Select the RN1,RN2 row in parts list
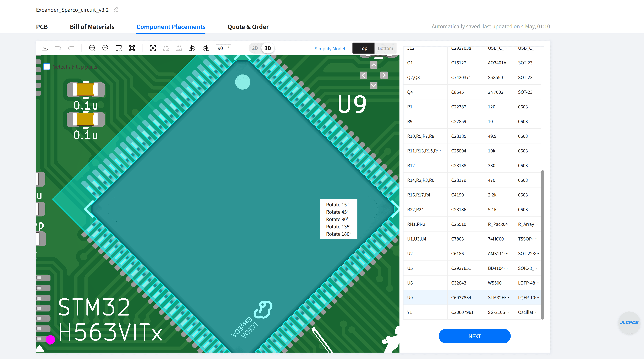 472,224
